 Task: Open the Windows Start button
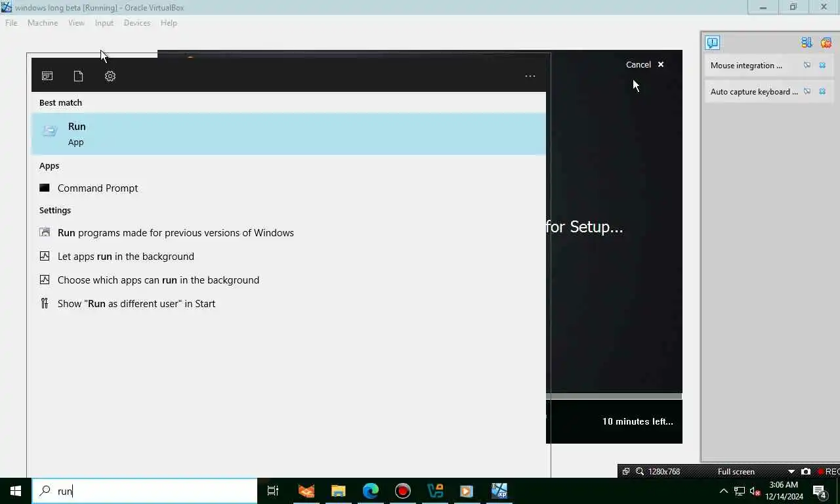coord(16,491)
